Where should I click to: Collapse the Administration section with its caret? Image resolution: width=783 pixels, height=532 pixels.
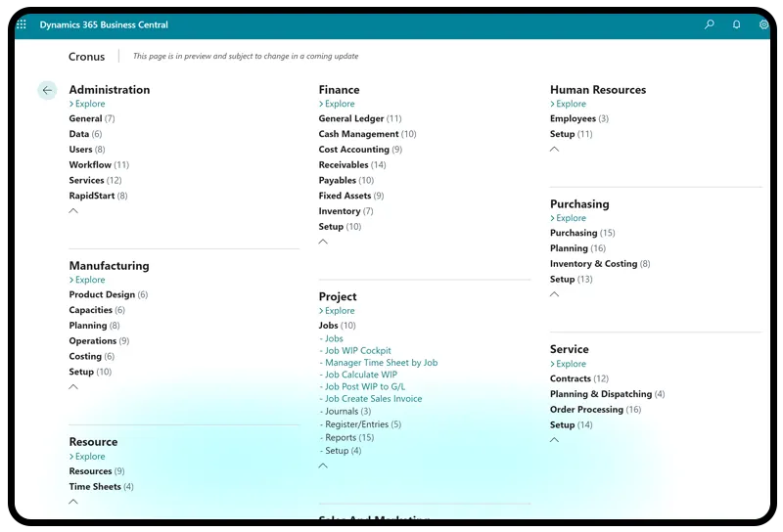[x=73, y=211]
